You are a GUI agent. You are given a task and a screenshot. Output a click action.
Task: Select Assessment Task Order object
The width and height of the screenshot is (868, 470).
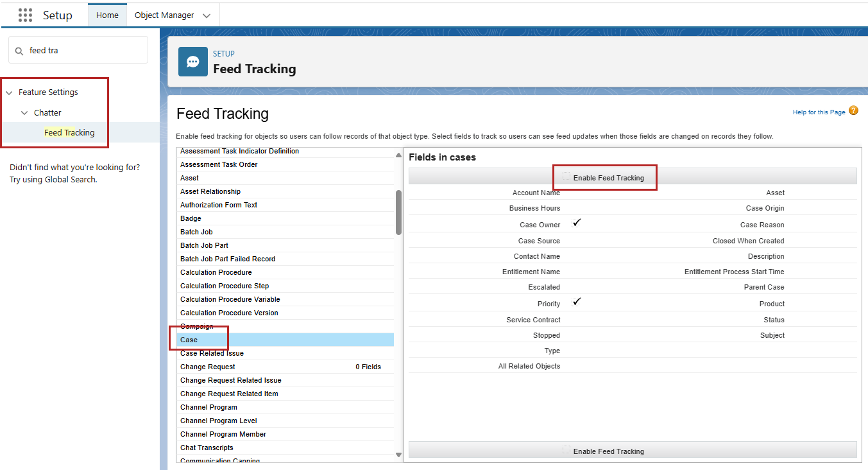pos(285,164)
